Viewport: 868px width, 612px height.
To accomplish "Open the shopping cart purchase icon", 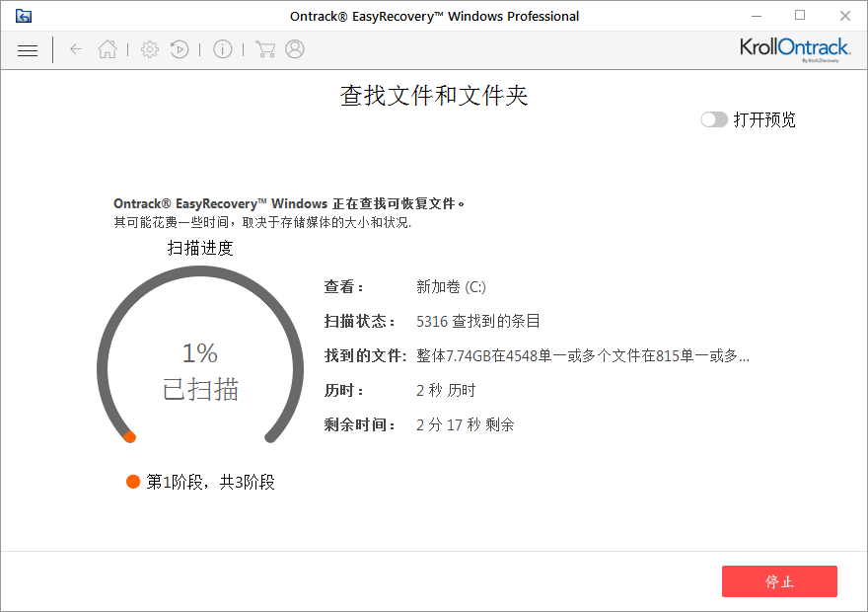I will click(x=264, y=48).
